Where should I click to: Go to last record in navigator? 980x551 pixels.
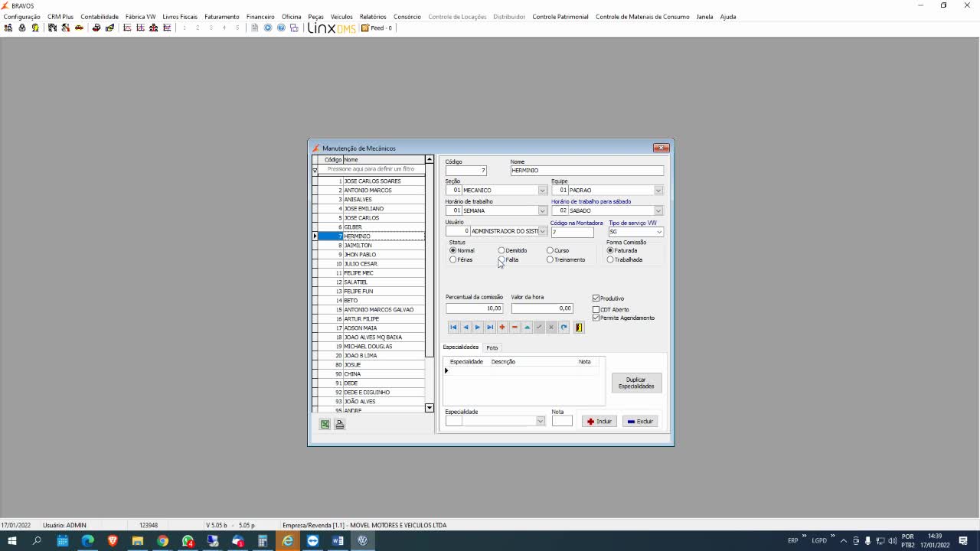[490, 328]
